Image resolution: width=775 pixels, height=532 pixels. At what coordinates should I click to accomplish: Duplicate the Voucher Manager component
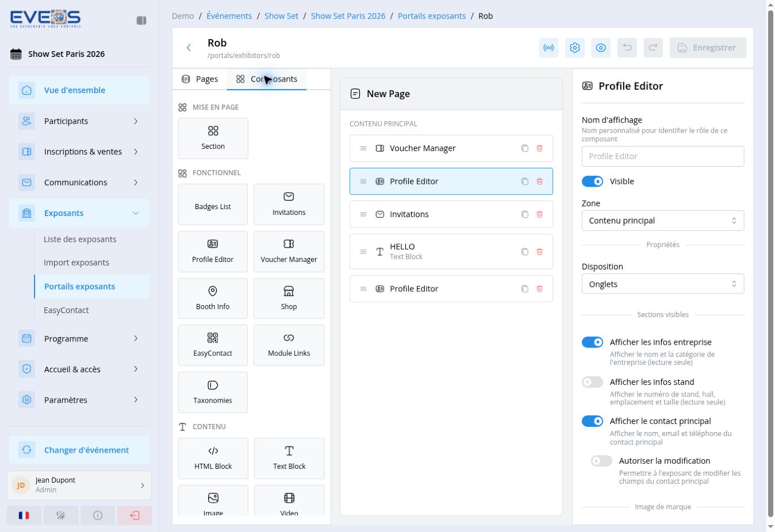coord(525,148)
